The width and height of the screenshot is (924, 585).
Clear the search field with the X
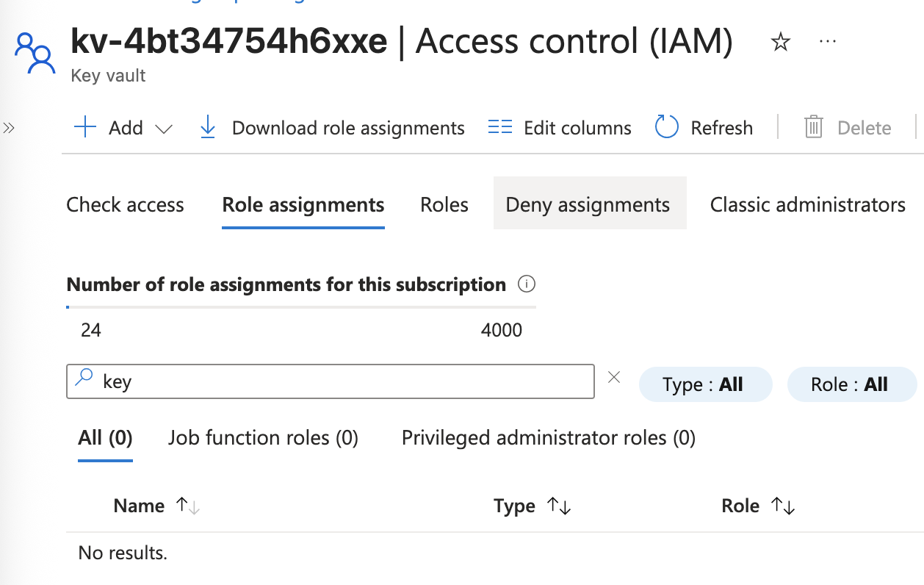click(614, 378)
